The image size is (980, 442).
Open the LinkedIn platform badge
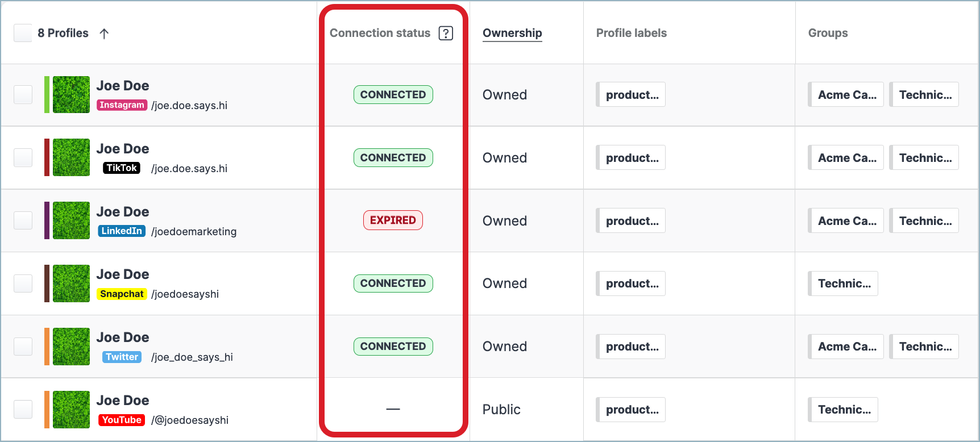(x=121, y=231)
